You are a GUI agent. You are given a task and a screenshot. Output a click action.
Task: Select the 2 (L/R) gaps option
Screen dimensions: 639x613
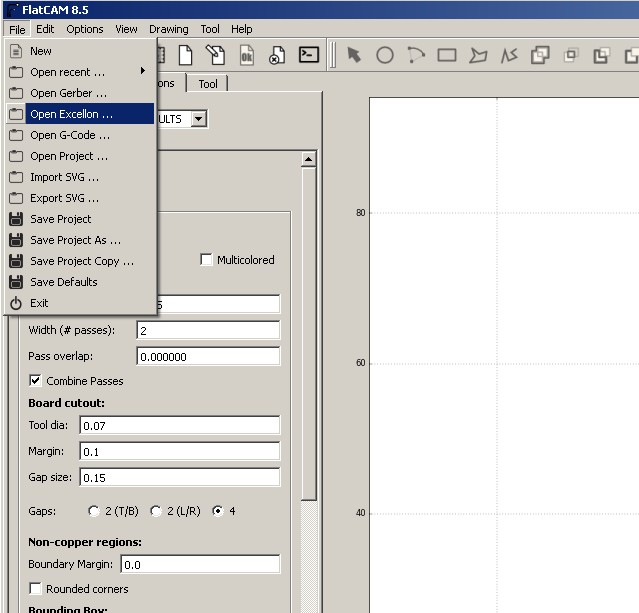(156, 511)
